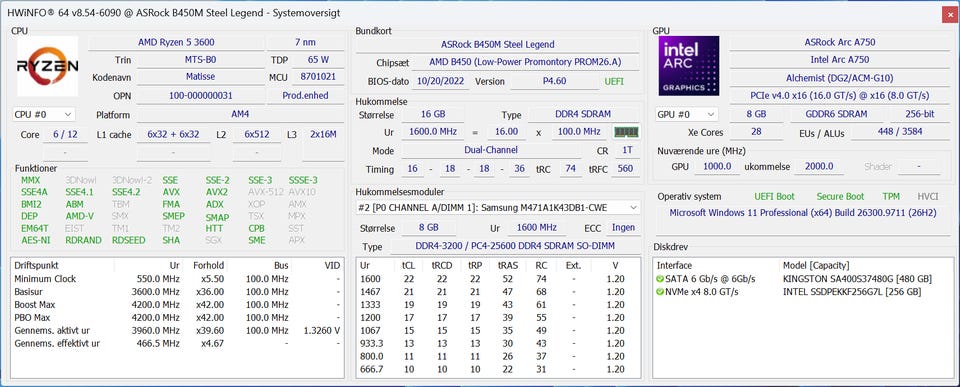Click green check icon beside NVMe drive
The width and height of the screenshot is (960, 387).
tap(659, 292)
